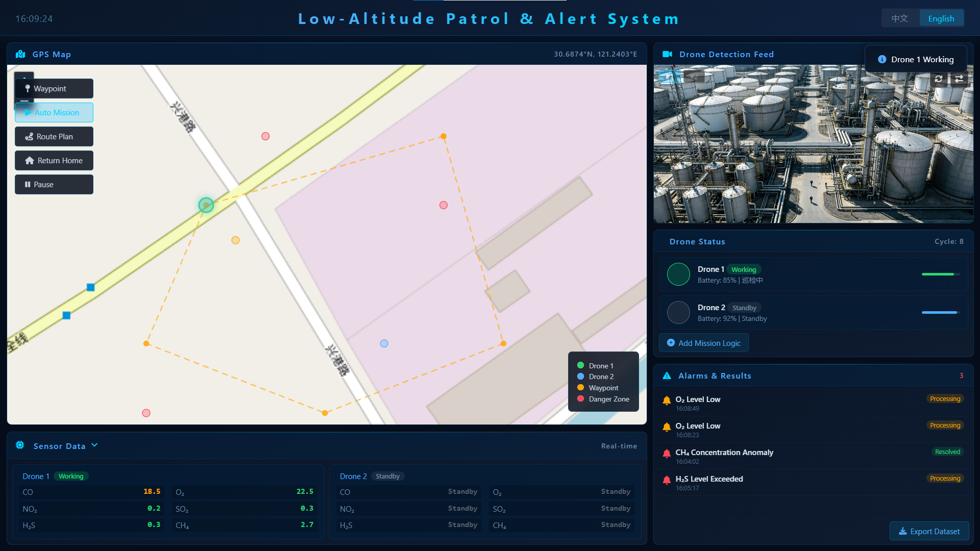This screenshot has width=980, height=551.
Task: Click bell icon of O₂ Level Low 16:08:23
Action: point(667,427)
